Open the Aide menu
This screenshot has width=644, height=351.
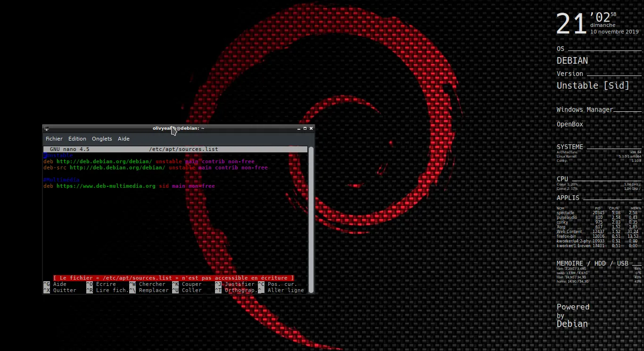pos(124,139)
